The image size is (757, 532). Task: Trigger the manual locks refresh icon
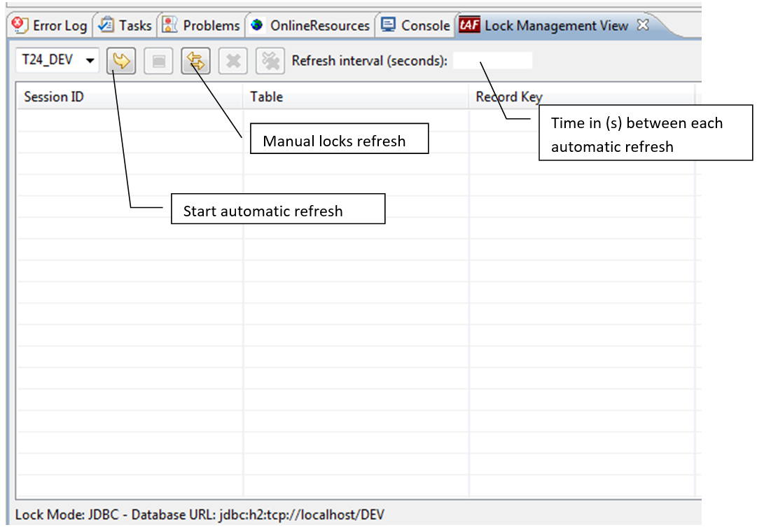pos(195,62)
